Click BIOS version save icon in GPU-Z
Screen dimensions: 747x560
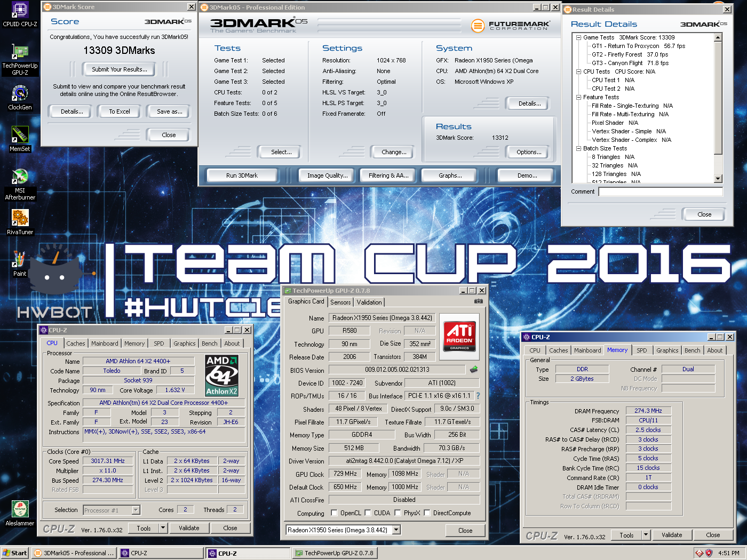(474, 369)
